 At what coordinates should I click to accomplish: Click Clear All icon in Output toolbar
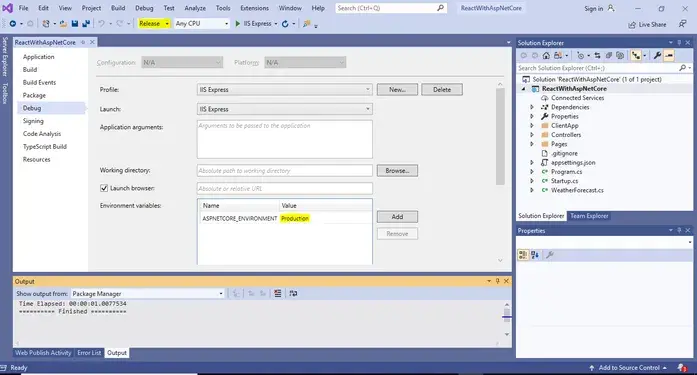tap(277, 293)
